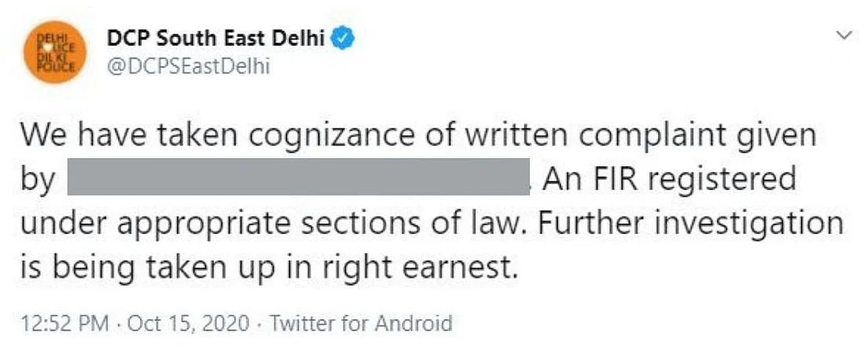
Task: Open the 12:52 PM timestamp
Action: pos(64,323)
